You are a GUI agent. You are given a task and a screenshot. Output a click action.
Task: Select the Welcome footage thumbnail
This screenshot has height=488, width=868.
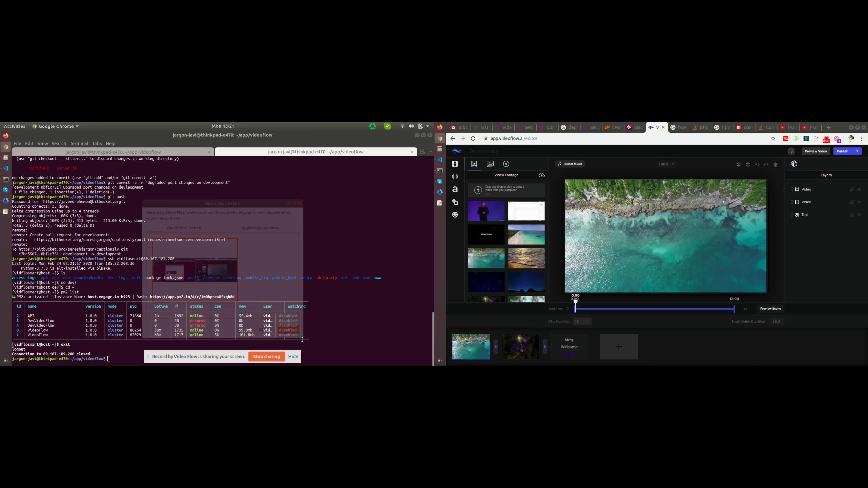[x=486, y=235]
